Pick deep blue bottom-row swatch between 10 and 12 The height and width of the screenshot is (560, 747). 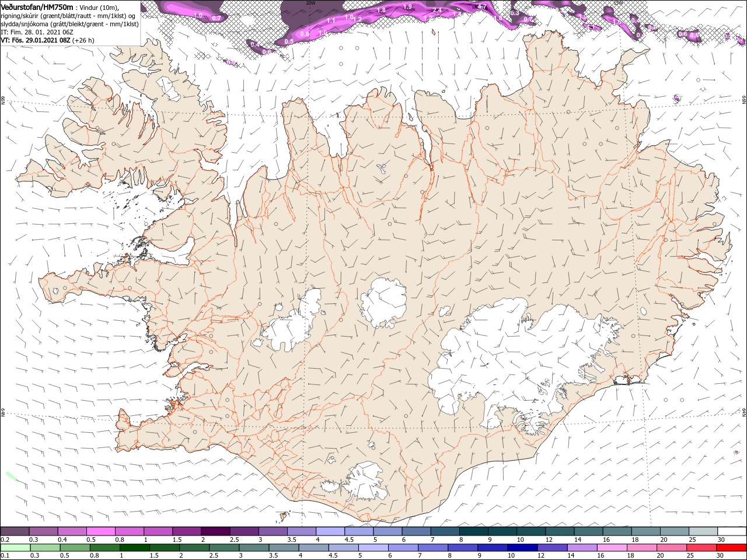(x=523, y=548)
